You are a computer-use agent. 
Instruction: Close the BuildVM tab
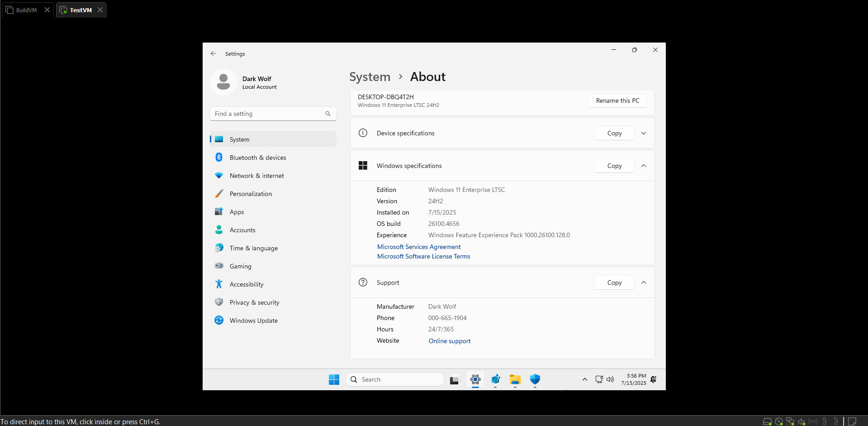click(x=47, y=10)
